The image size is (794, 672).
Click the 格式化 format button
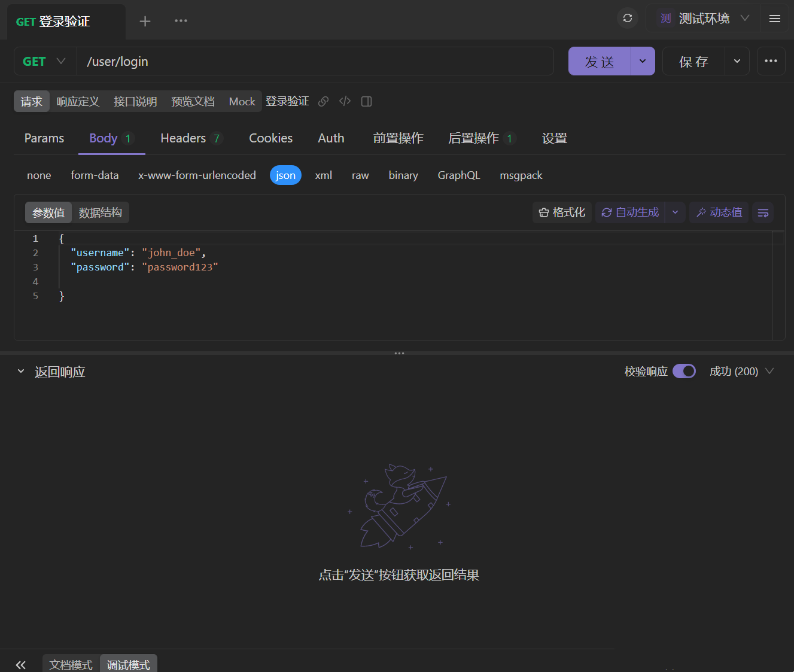click(562, 212)
